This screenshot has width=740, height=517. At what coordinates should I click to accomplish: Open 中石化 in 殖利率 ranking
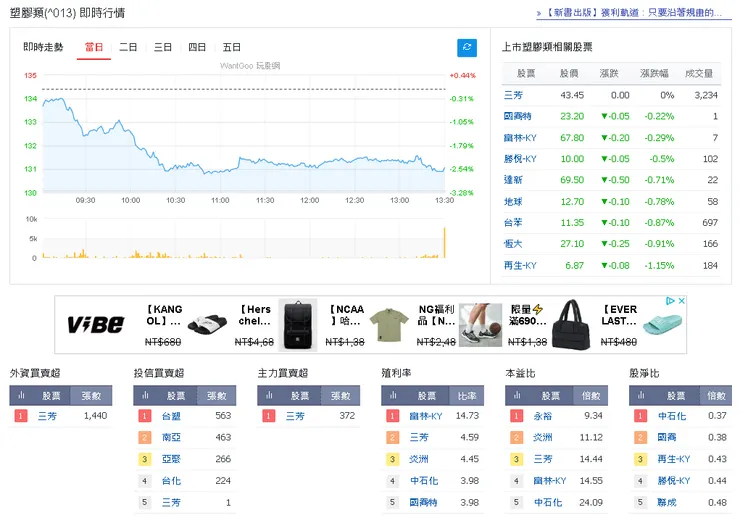pos(424,481)
